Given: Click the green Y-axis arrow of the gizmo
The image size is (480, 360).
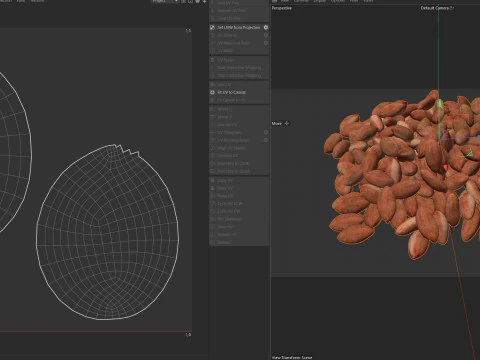Looking at the screenshot, I should click(440, 104).
